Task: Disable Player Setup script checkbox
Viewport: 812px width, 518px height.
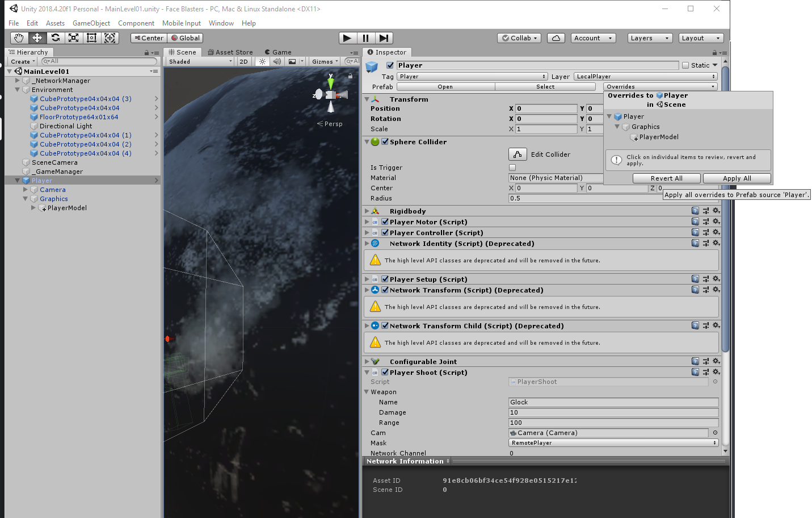Action: 385,279
